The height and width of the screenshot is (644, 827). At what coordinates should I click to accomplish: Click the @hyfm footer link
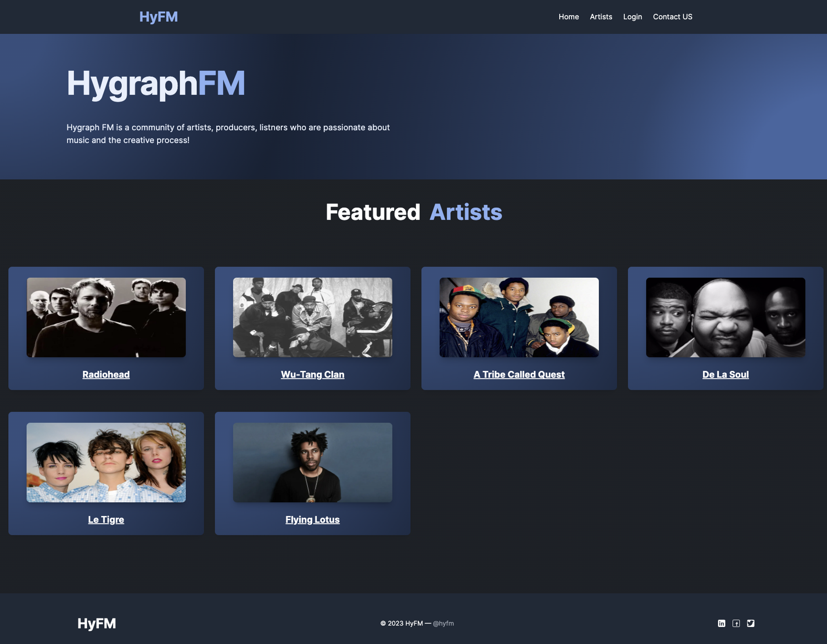443,623
